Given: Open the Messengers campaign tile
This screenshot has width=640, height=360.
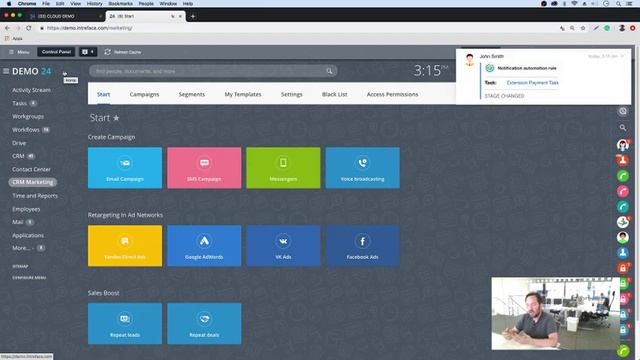Looking at the screenshot, I should 283,168.
